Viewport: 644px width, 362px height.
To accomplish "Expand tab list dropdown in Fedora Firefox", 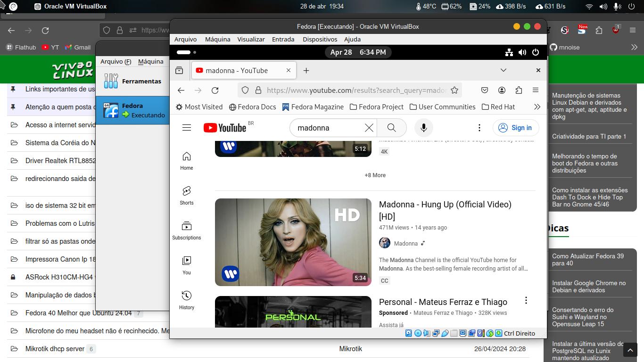I will (504, 70).
